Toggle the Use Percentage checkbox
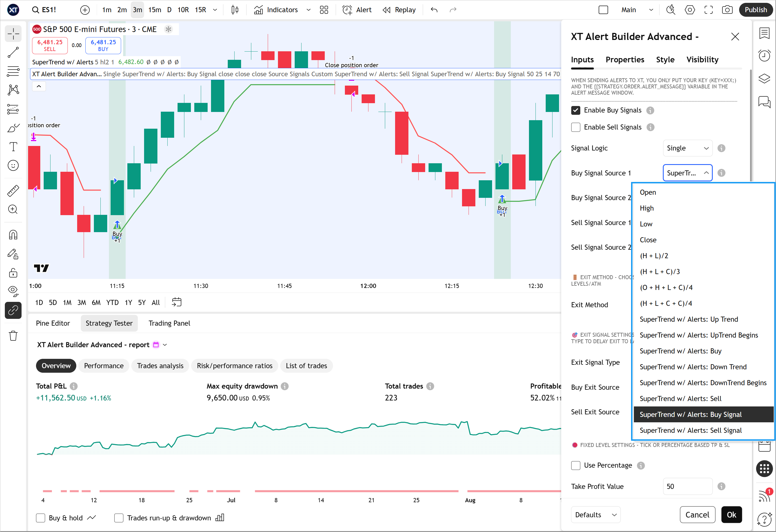The image size is (776, 532). [576, 465]
